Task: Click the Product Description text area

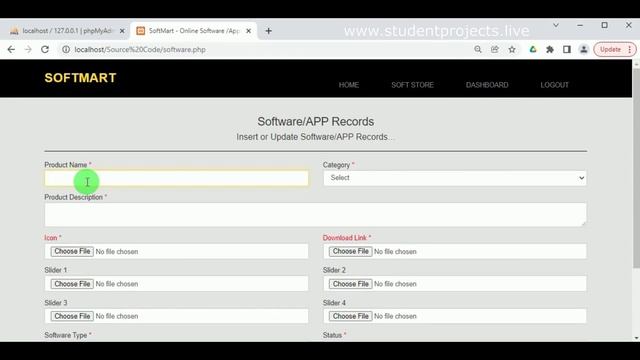Action: click(x=316, y=215)
